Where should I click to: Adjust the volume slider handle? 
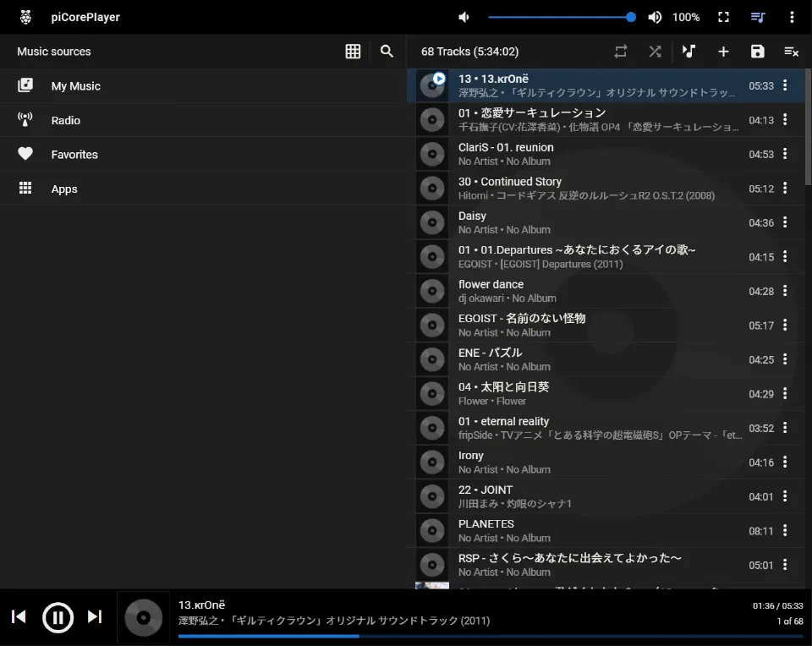[631, 17]
